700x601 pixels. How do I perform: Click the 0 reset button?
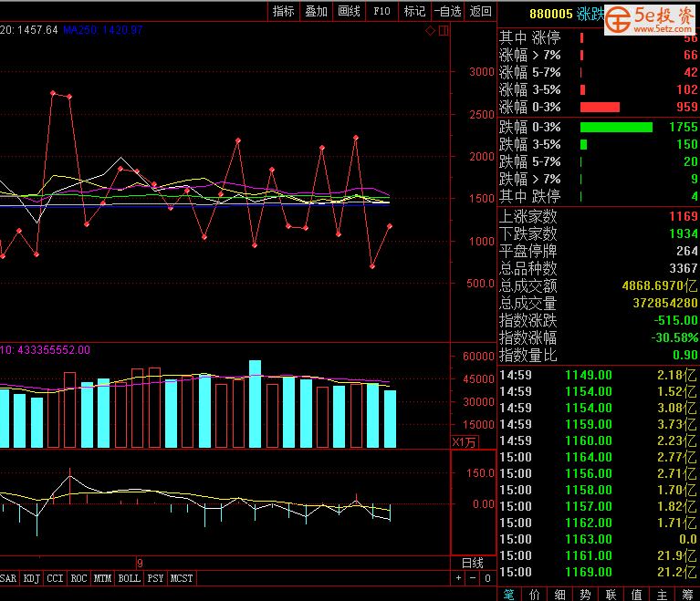click(x=487, y=578)
